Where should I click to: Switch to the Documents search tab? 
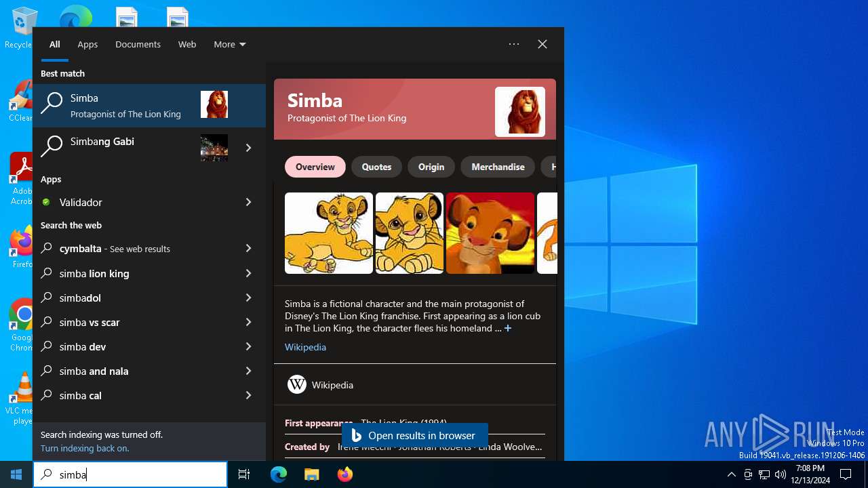pos(138,44)
